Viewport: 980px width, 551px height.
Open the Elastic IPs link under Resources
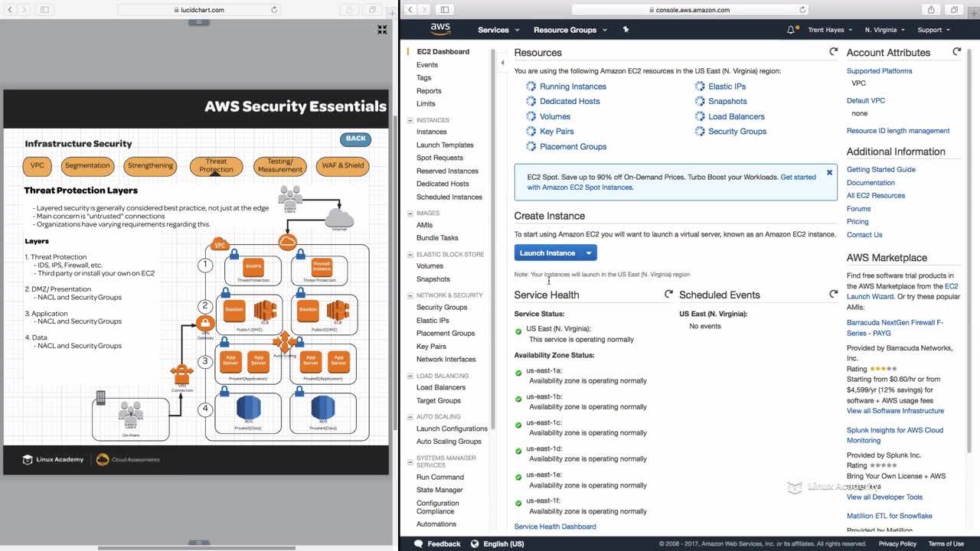pyautogui.click(x=727, y=86)
